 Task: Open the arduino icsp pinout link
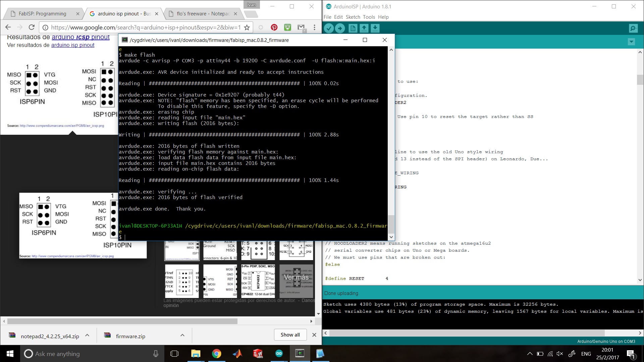pyautogui.click(x=80, y=37)
